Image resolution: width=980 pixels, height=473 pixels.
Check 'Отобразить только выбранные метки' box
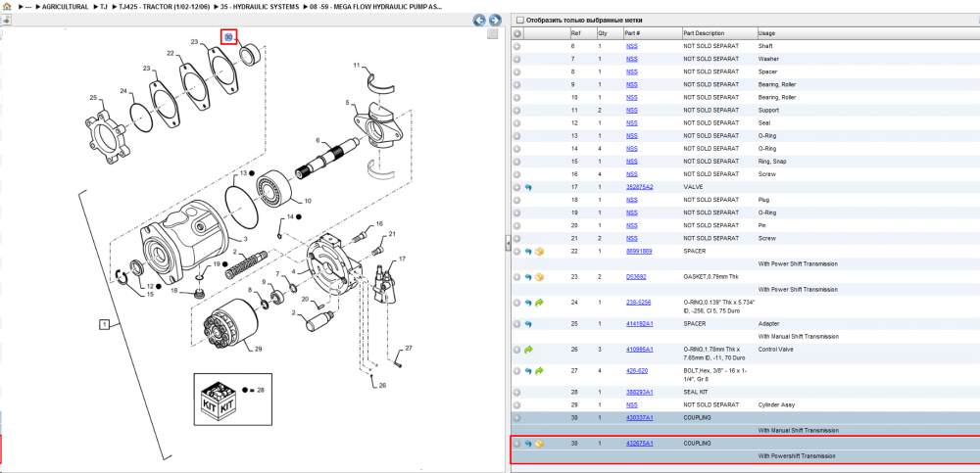[x=520, y=20]
